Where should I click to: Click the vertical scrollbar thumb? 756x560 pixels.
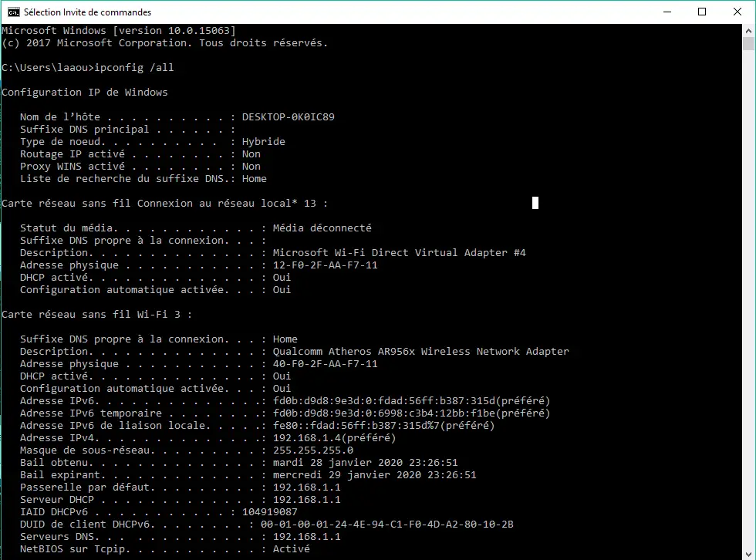[748, 43]
